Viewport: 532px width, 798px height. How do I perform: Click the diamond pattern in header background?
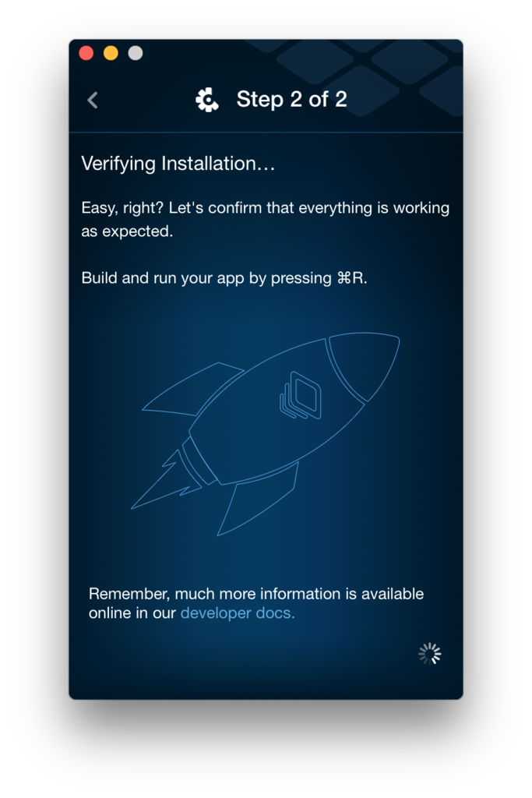point(366,76)
